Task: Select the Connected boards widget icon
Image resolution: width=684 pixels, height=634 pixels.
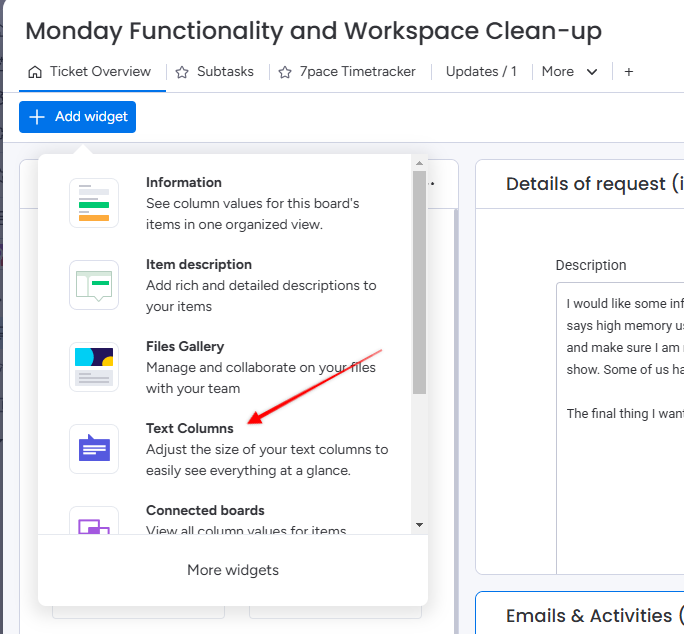Action: pos(94,521)
